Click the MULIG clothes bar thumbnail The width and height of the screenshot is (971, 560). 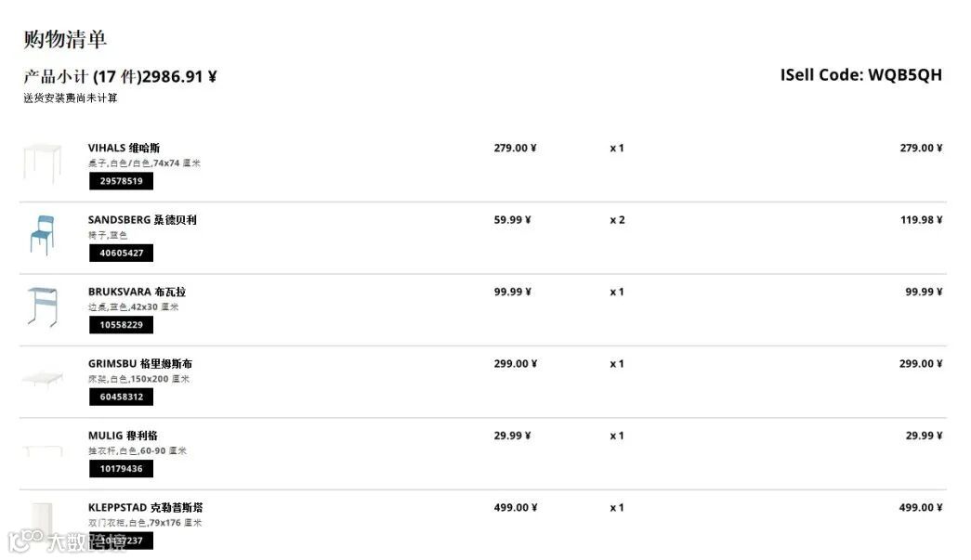[x=42, y=450]
